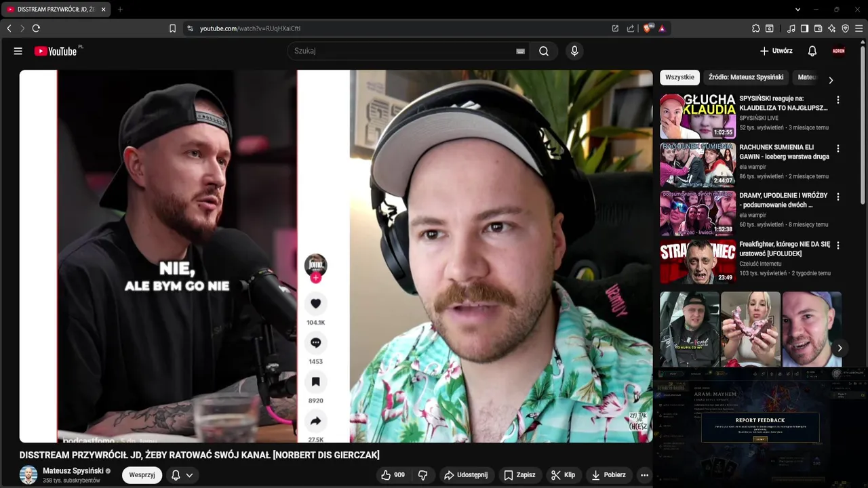Screen dimensions: 868x488
Task: Like the video with 909 likes
Action: coord(393,475)
